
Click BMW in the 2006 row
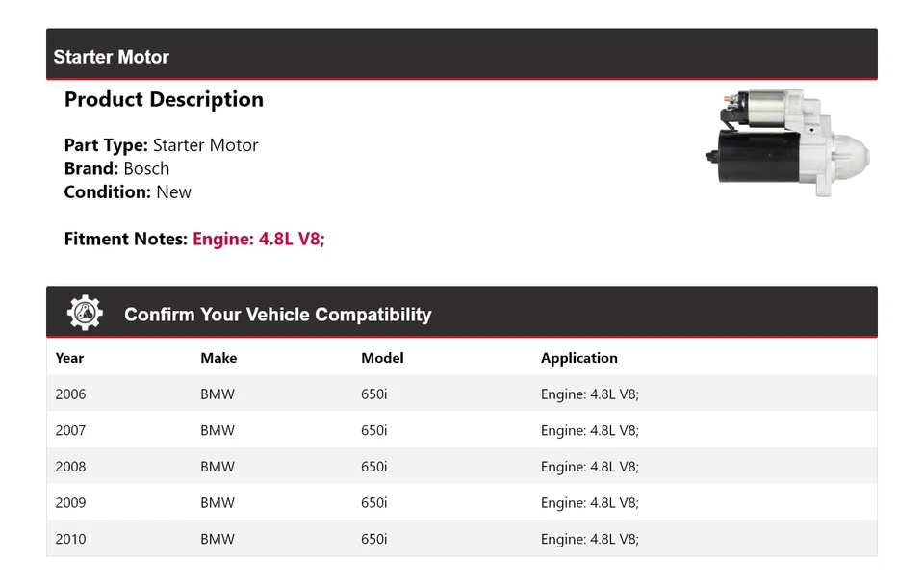coord(218,394)
